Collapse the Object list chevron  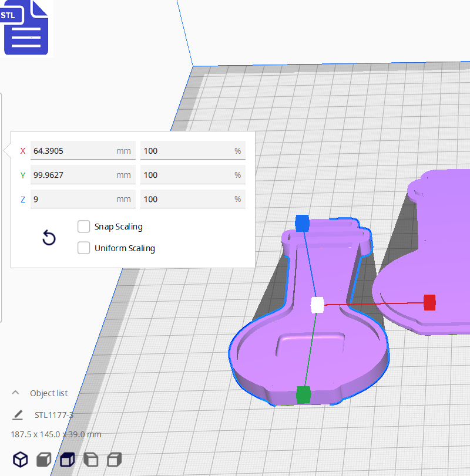pos(16,393)
